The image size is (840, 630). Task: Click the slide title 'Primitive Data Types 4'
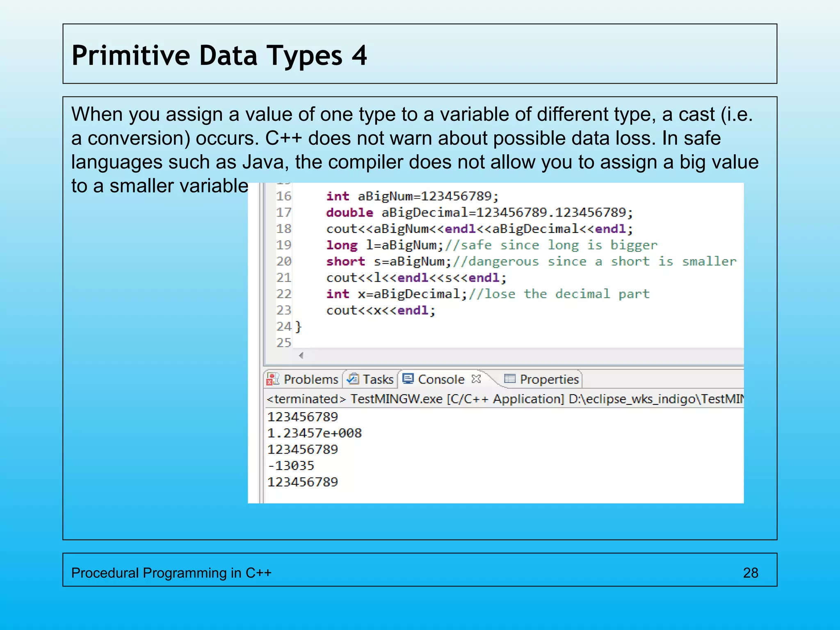pyautogui.click(x=219, y=56)
